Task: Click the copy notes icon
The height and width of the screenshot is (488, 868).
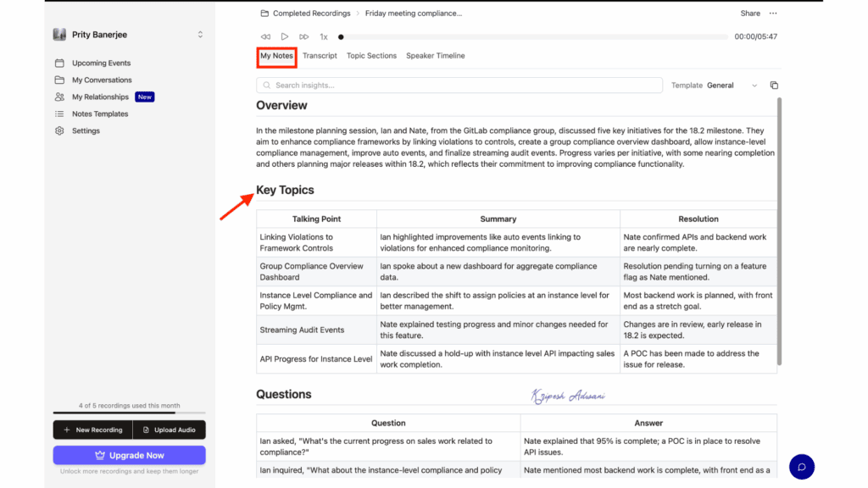Action: (x=774, y=86)
